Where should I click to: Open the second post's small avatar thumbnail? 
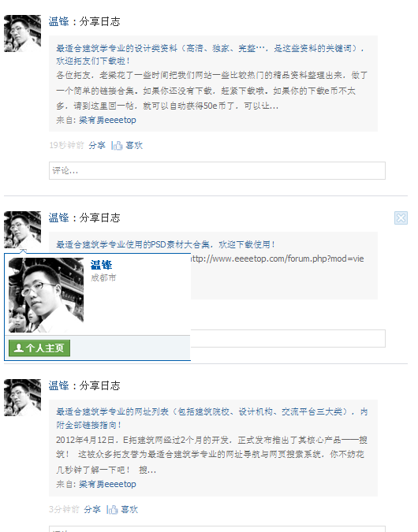22,229
